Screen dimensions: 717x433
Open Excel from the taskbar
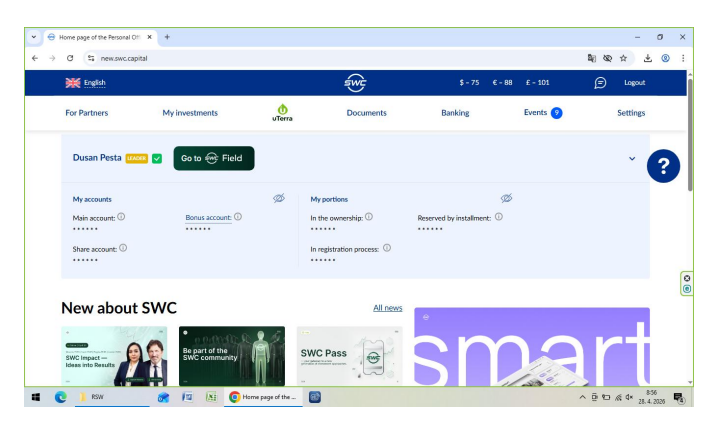(x=211, y=397)
